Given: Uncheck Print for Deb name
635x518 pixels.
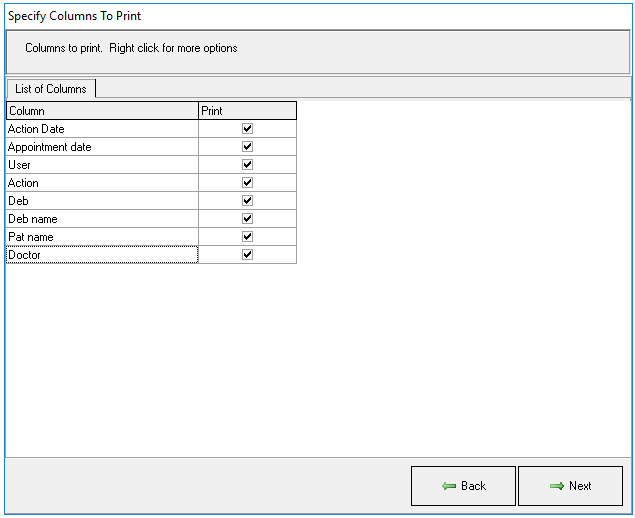Looking at the screenshot, I should [x=248, y=219].
